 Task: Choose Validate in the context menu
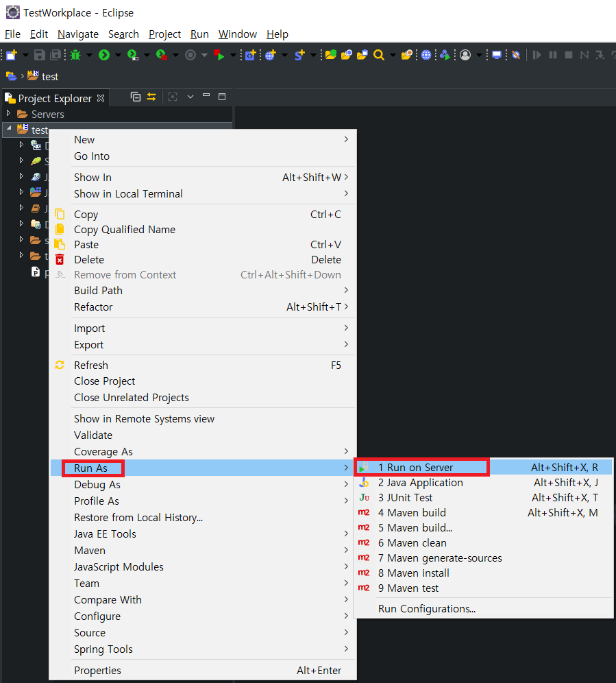[x=204, y=435]
